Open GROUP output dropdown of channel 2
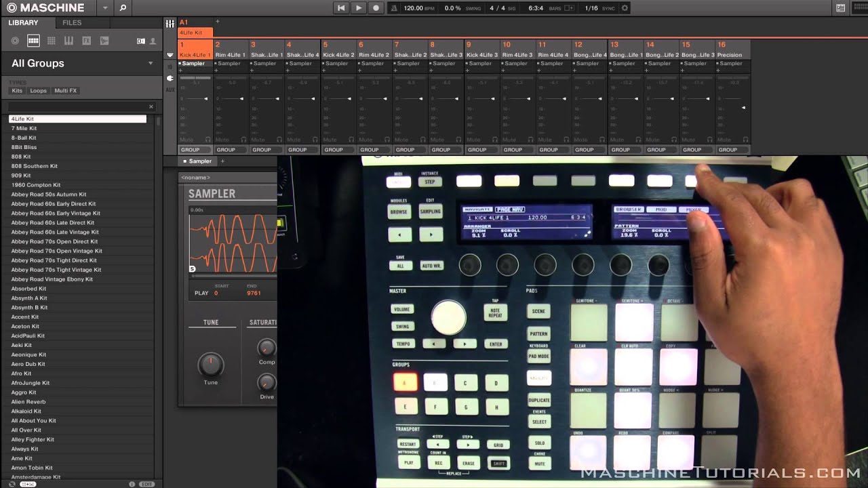The height and width of the screenshot is (488, 868). [x=231, y=150]
